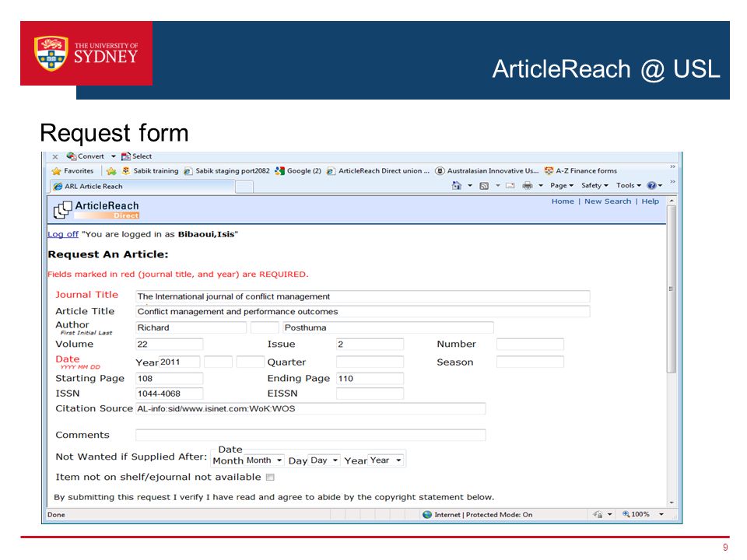Viewport: 747px width, 560px height.
Task: Click the ISSN field
Action: [169, 394]
